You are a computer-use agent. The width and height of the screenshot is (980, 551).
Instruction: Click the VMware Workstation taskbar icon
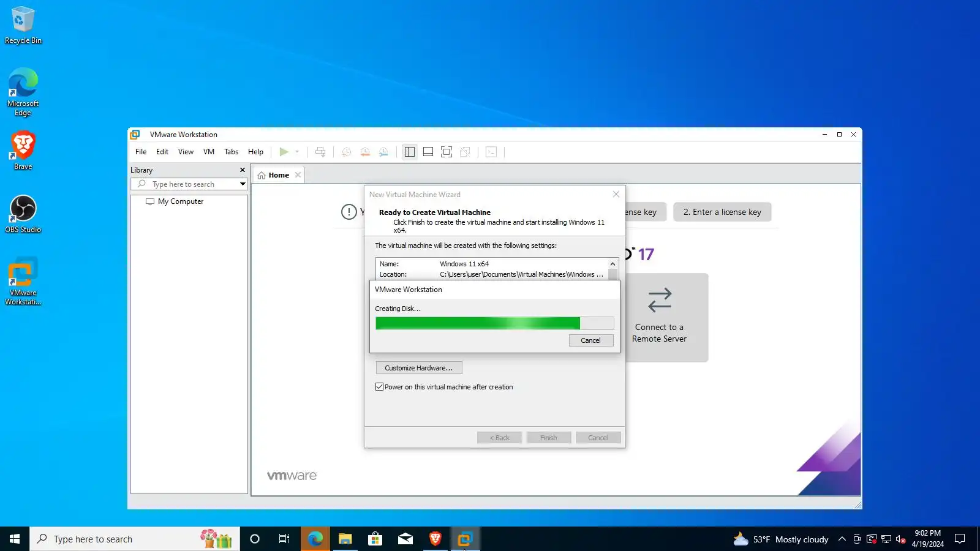tap(466, 539)
